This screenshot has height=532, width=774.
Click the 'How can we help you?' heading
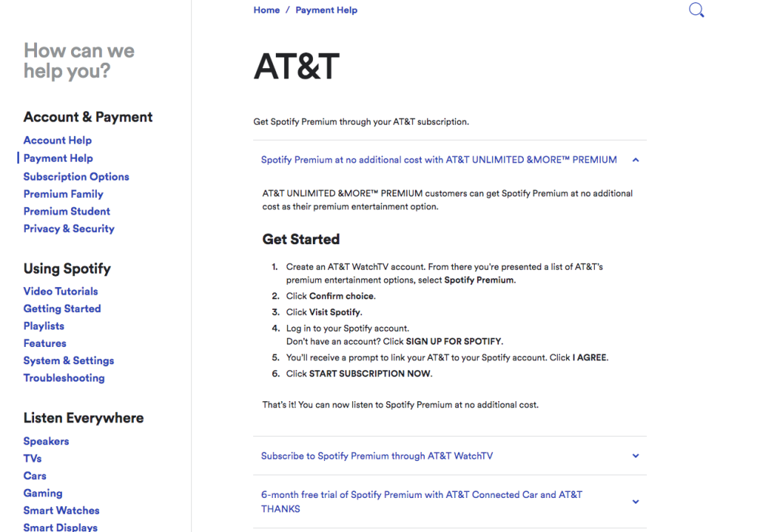coord(79,60)
